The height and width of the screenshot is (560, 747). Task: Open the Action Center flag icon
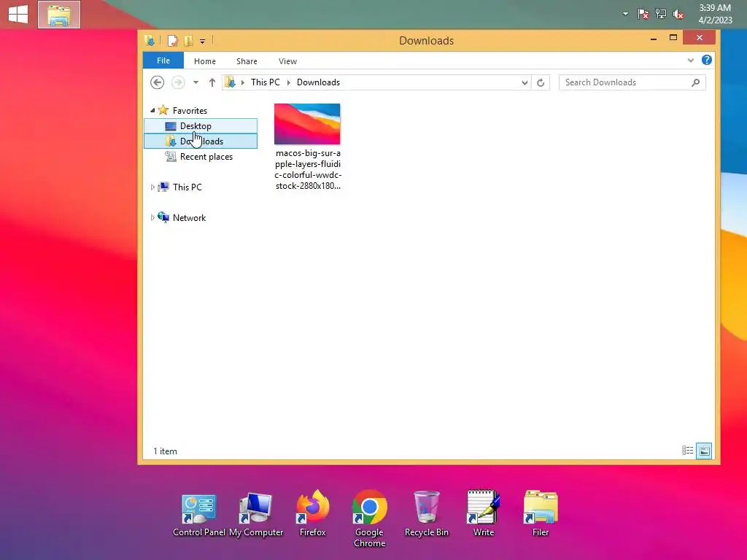(x=643, y=14)
